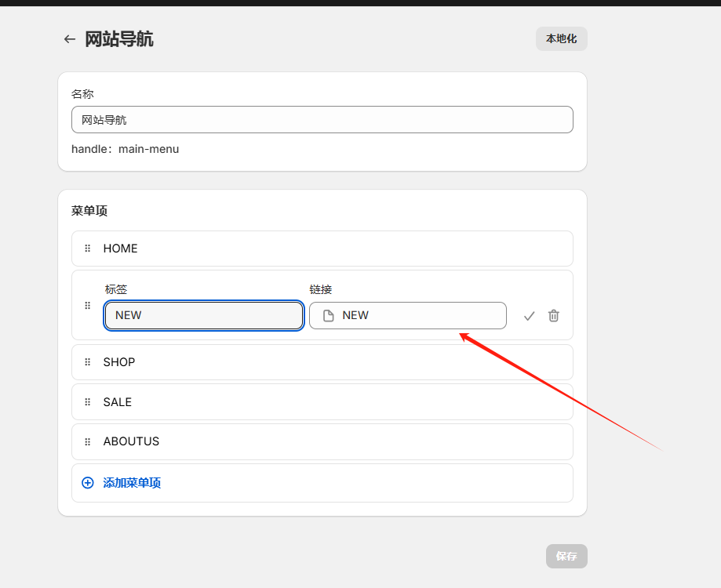
Task: Open the 本地化 button at the top right
Action: pyautogui.click(x=561, y=38)
